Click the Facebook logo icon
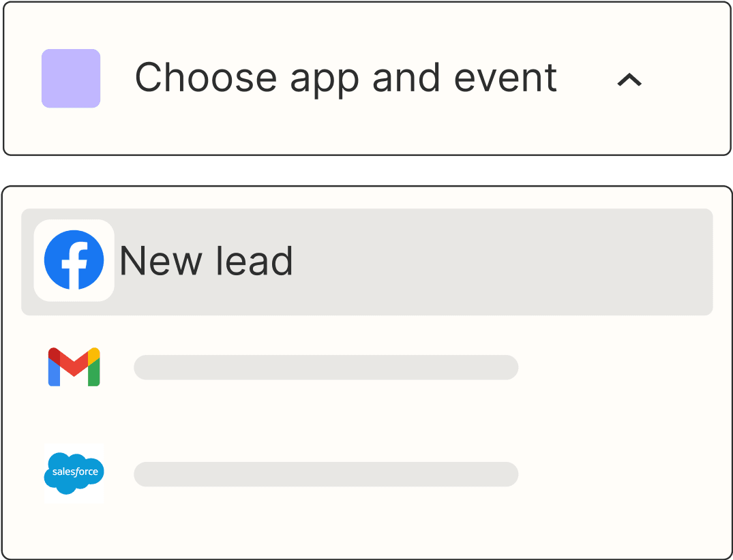 click(x=74, y=260)
